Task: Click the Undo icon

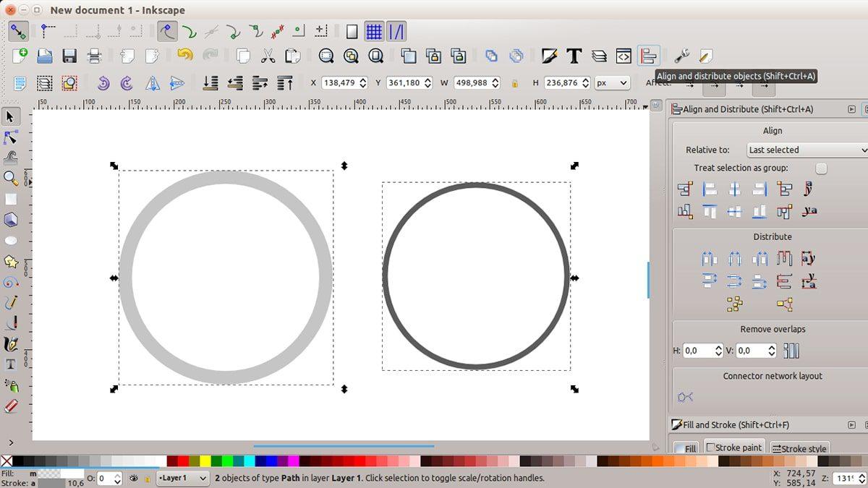Action: coord(187,56)
